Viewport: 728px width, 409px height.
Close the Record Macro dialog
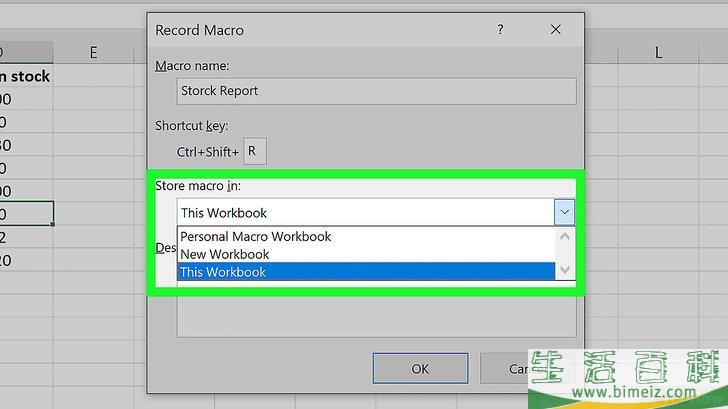point(555,30)
